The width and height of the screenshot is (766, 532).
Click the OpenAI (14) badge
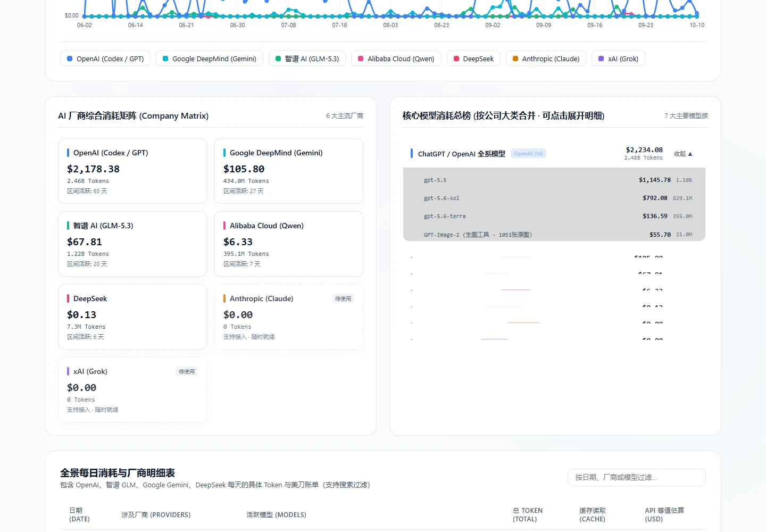coord(528,154)
